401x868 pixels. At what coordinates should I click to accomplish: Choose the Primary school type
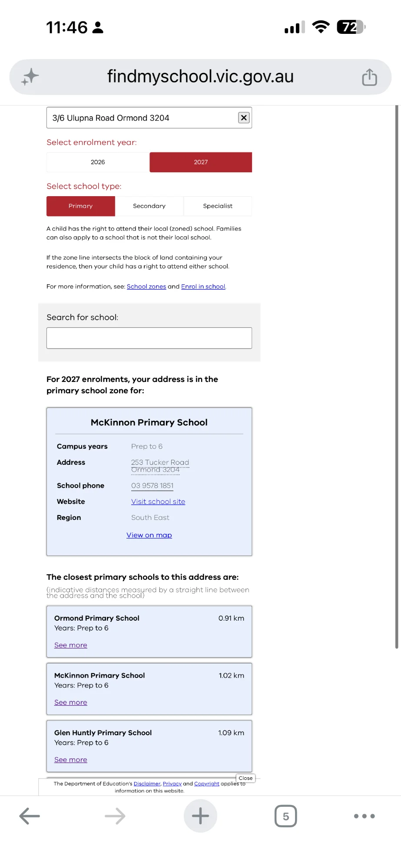[x=81, y=206]
